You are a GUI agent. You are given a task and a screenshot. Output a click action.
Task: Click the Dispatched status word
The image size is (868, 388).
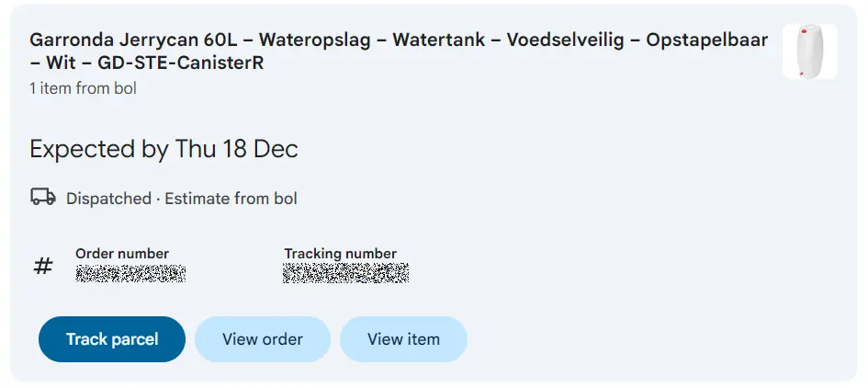pyautogui.click(x=108, y=199)
